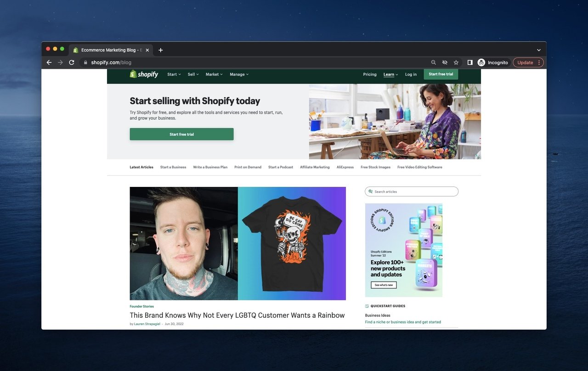
Task: Reload the page with the refresh icon
Action: pos(72,62)
